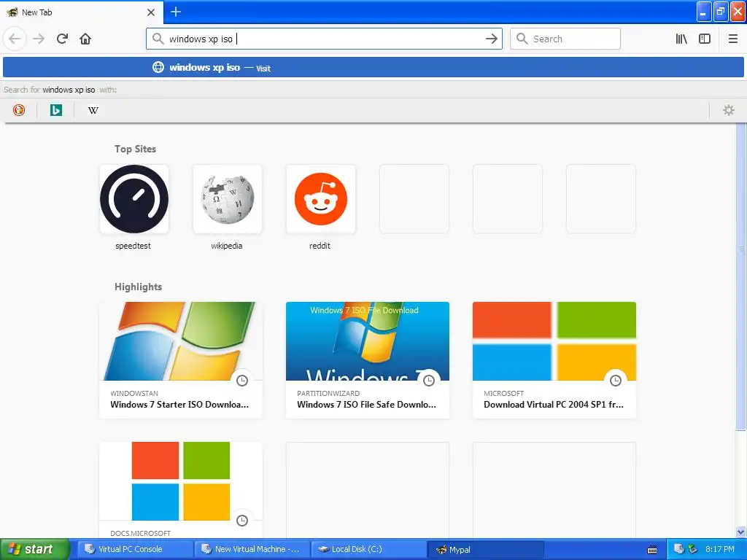This screenshot has width=747, height=560.
Task: Select the 'windows xp iso — Visit' suggestion
Action: tap(373, 68)
